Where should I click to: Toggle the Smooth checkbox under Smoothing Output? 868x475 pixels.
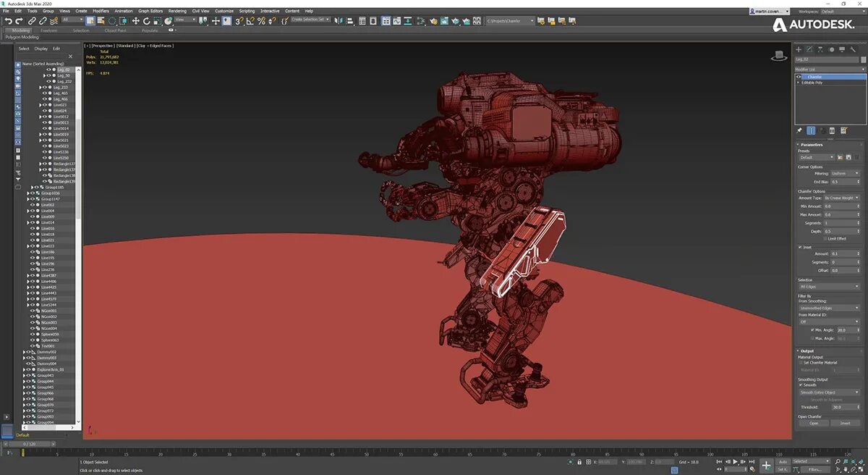coord(800,385)
